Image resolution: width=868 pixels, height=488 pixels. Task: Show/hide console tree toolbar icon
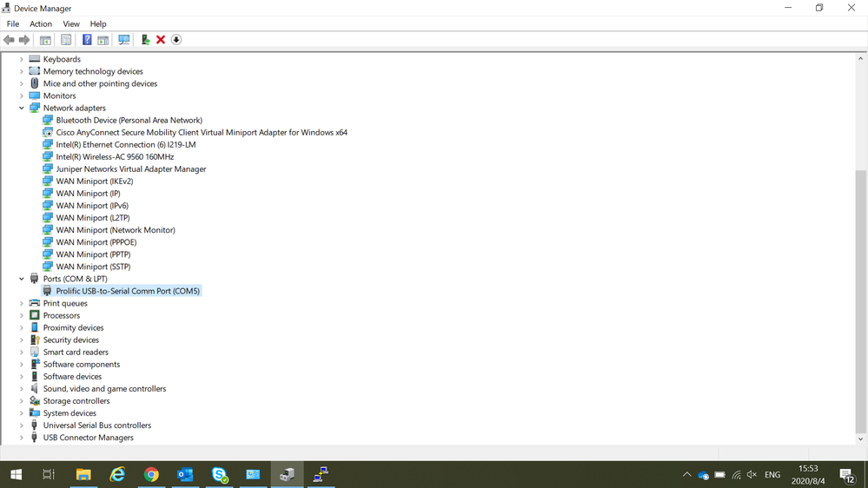45,40
